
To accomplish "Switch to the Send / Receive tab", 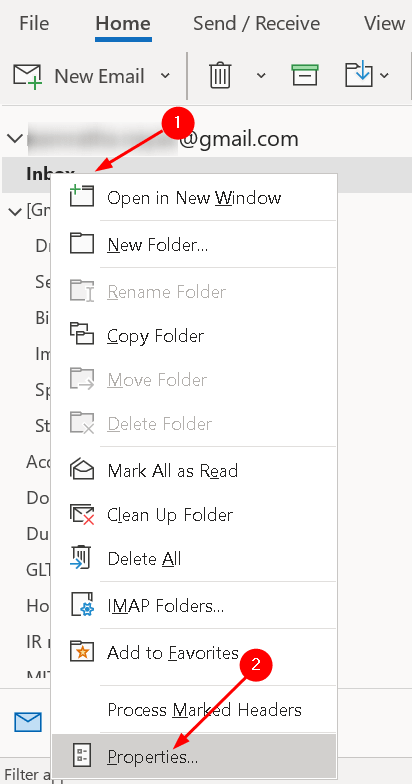I will [x=256, y=24].
